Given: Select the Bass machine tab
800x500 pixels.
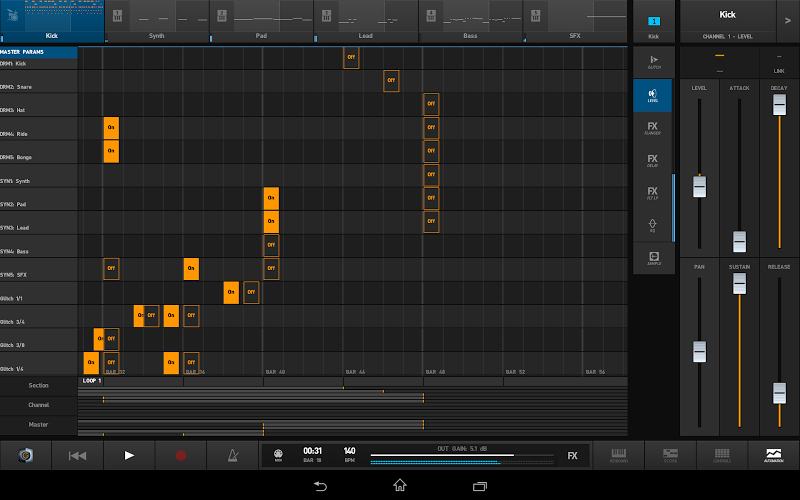Looking at the screenshot, I should coord(470,21).
